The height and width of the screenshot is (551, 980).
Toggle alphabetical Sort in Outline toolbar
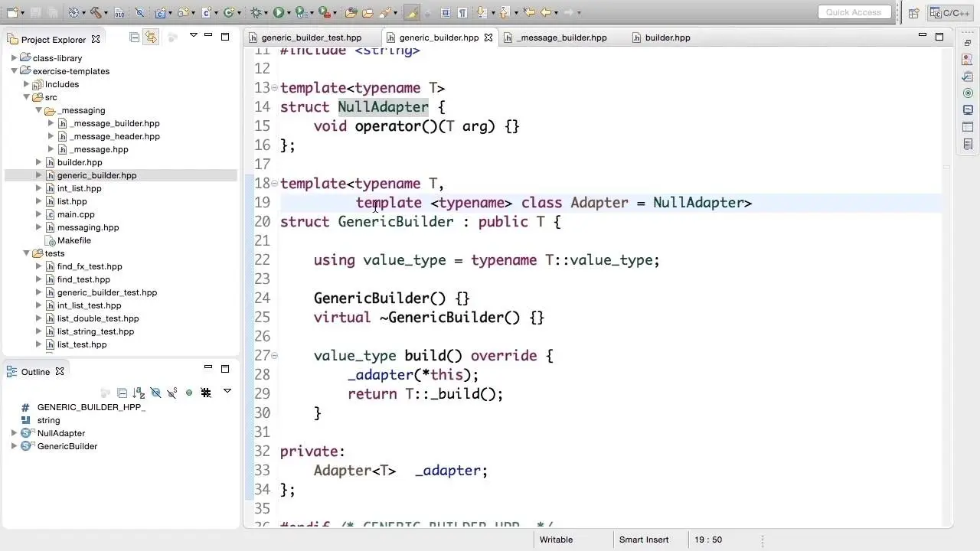pyautogui.click(x=139, y=393)
